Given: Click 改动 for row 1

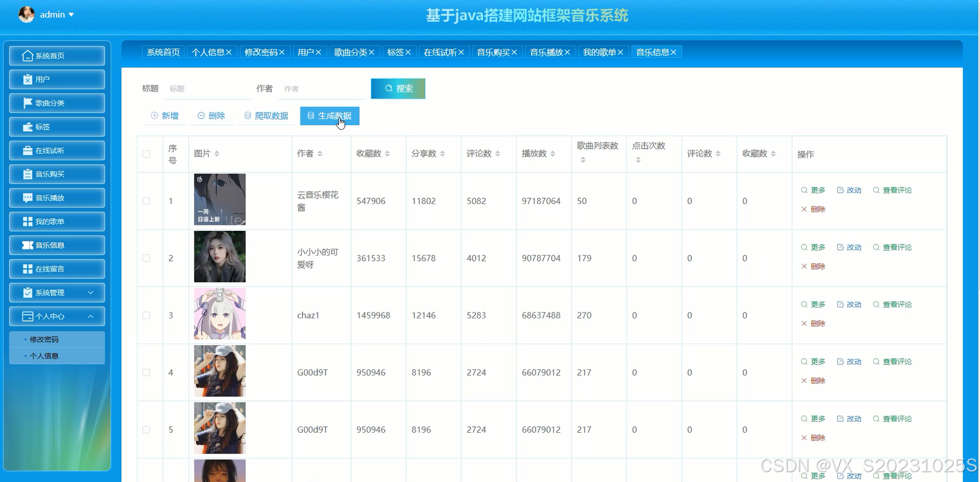Looking at the screenshot, I should [x=849, y=190].
